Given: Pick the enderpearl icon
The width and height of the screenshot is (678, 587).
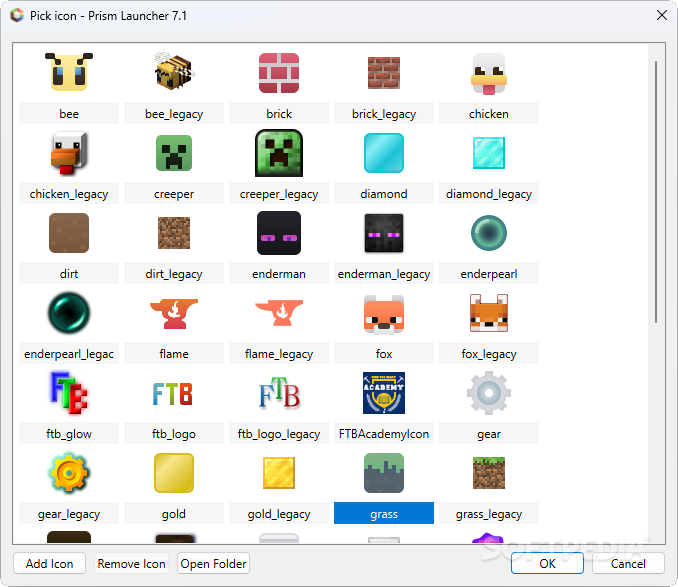Looking at the screenshot, I should point(489,233).
